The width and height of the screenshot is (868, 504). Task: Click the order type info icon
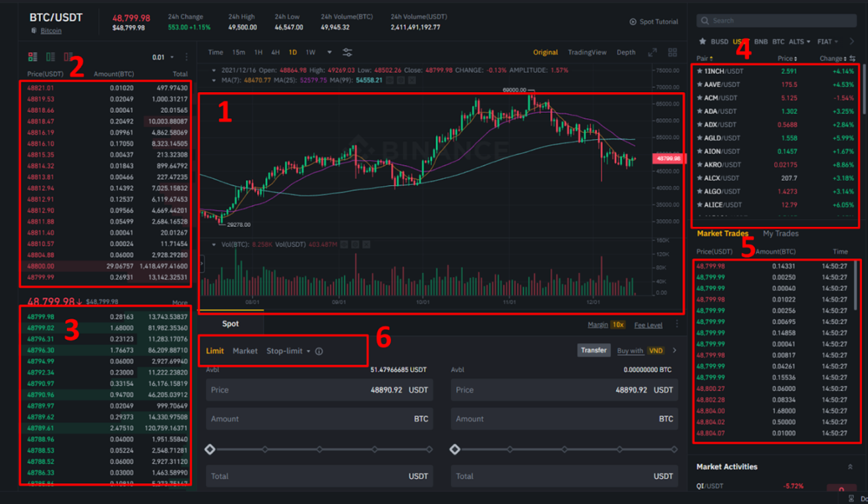318,351
